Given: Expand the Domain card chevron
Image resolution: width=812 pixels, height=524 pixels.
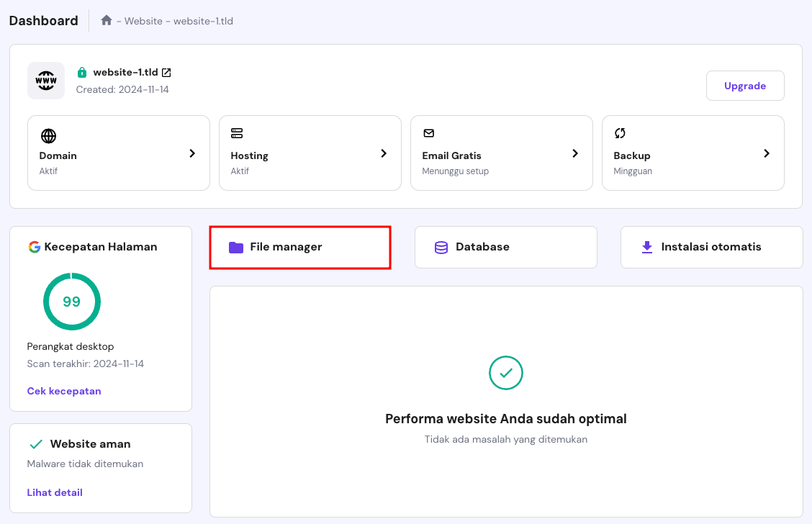Looking at the screenshot, I should tap(192, 153).
